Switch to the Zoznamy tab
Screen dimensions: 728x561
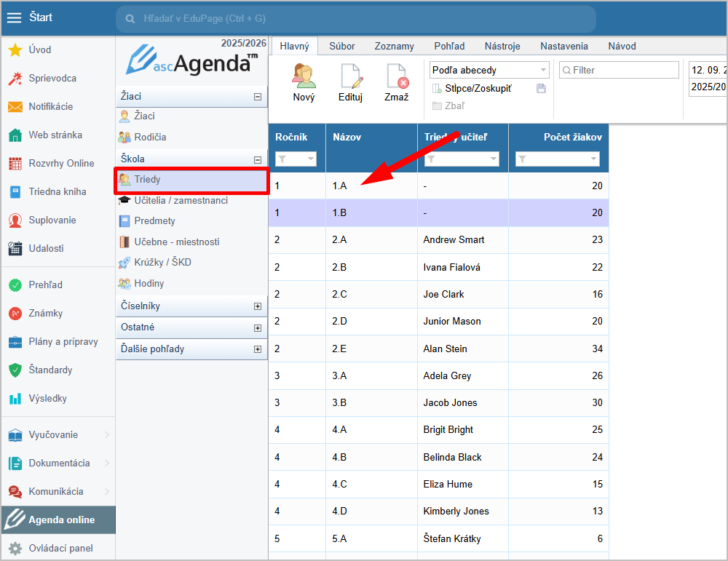[394, 46]
